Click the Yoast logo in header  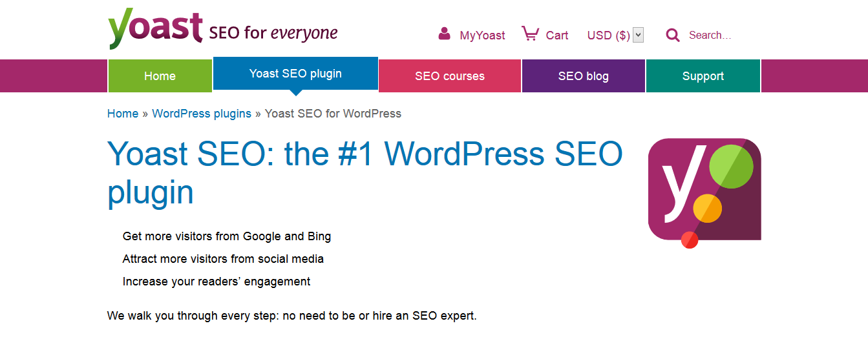156,29
